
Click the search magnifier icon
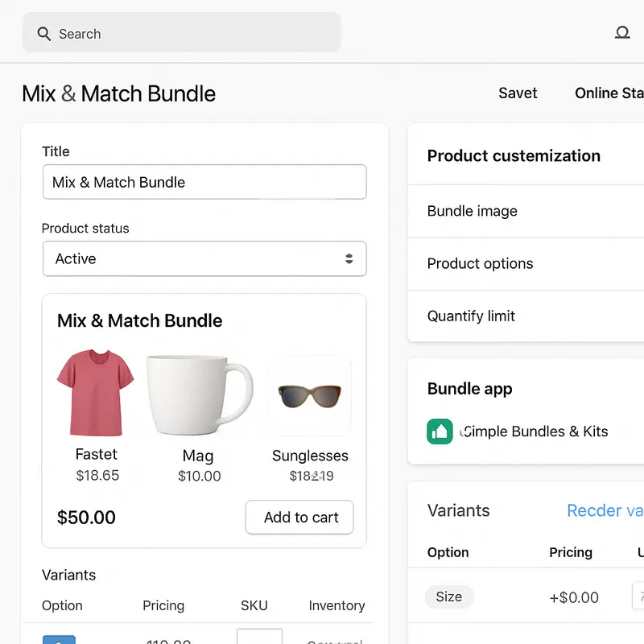pyautogui.click(x=43, y=33)
